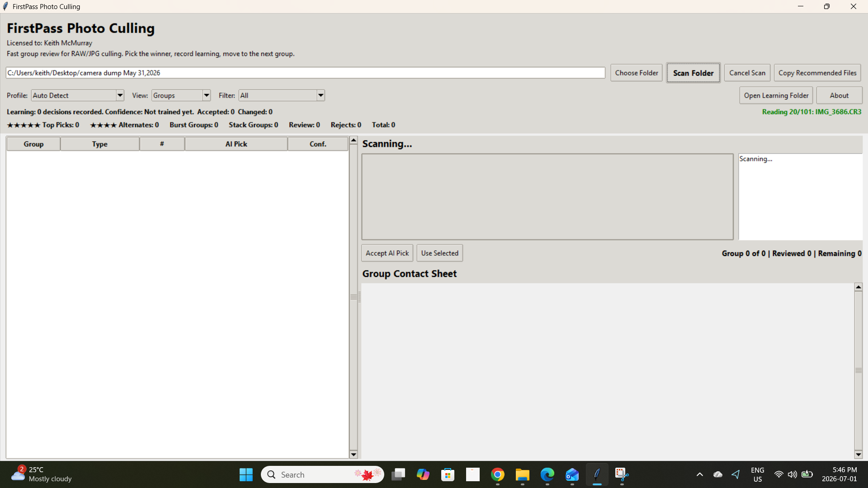
Task: Open Windows Start menu
Action: pos(246,474)
